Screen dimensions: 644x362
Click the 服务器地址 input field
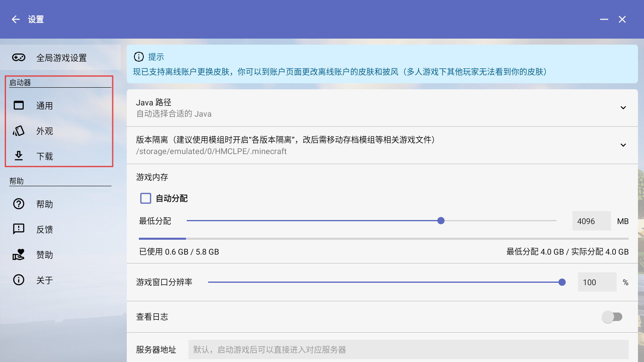pos(408,350)
